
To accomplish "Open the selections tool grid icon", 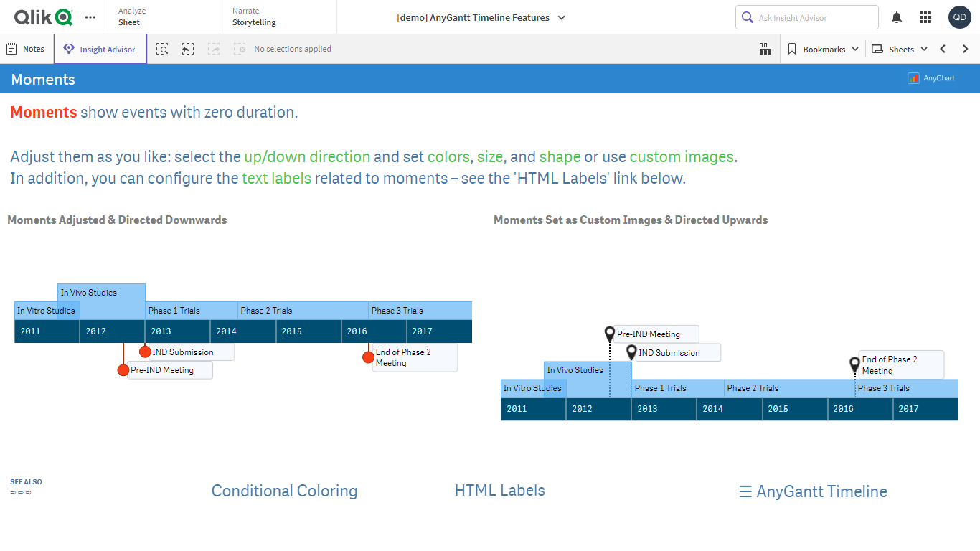I will [x=765, y=49].
